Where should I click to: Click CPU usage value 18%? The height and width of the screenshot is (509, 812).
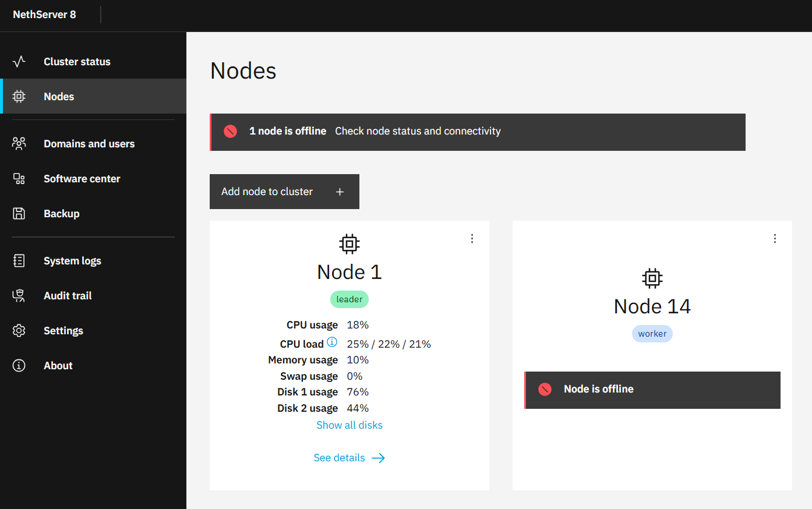(358, 325)
